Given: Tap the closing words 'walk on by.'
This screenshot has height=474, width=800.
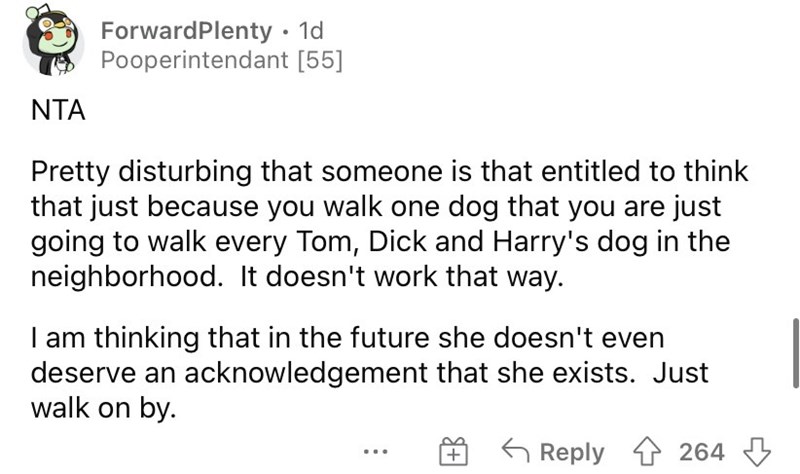Looking at the screenshot, I should [x=104, y=408].
